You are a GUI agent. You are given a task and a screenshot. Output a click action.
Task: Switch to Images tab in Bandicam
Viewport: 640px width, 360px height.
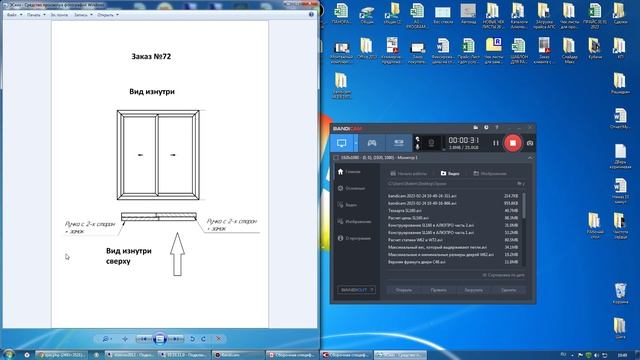[x=490, y=173]
